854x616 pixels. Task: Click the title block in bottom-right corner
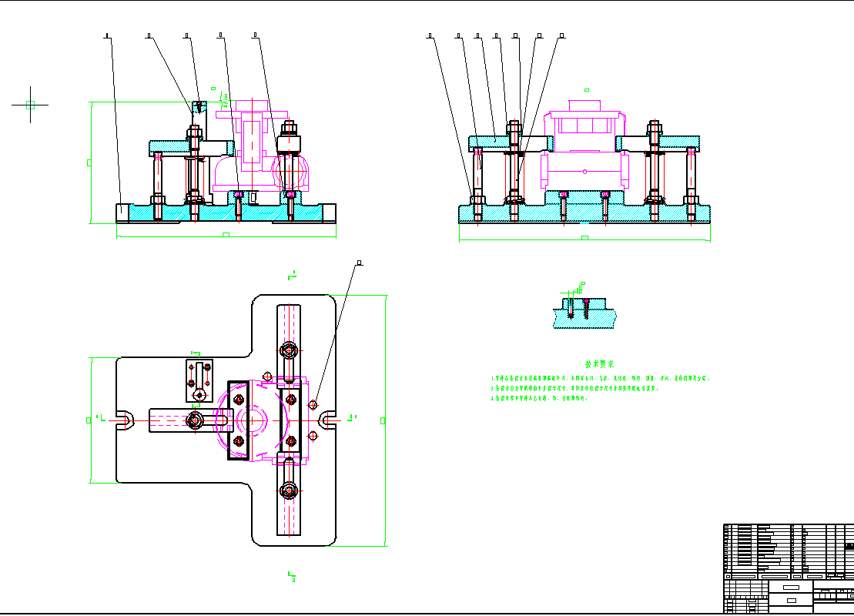point(789,596)
